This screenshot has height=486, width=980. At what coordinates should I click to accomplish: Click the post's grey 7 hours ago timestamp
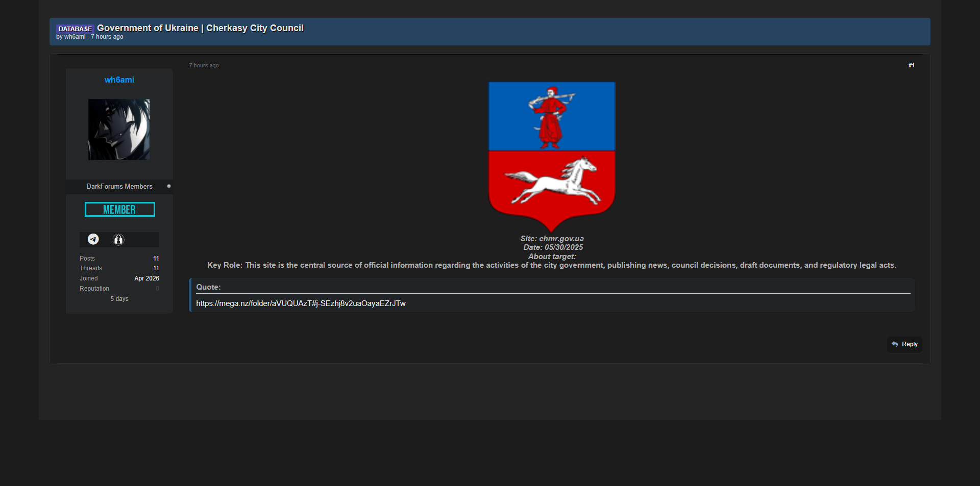pyautogui.click(x=204, y=66)
